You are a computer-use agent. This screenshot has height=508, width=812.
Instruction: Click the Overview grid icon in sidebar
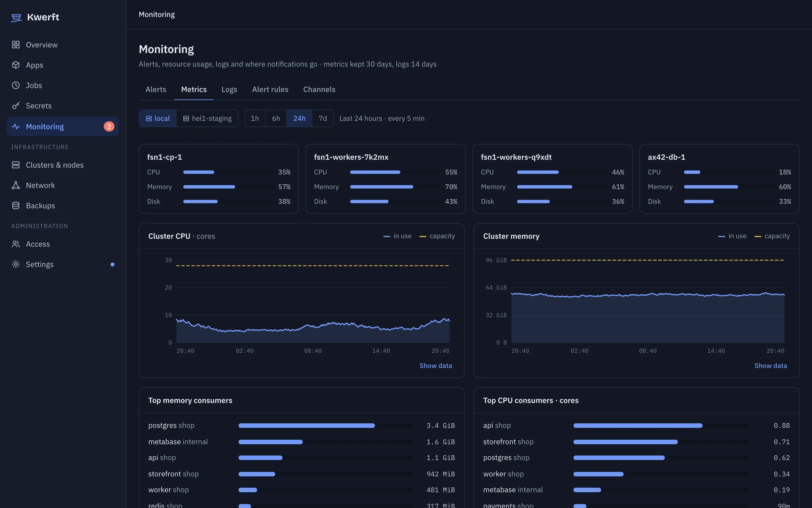pyautogui.click(x=16, y=45)
